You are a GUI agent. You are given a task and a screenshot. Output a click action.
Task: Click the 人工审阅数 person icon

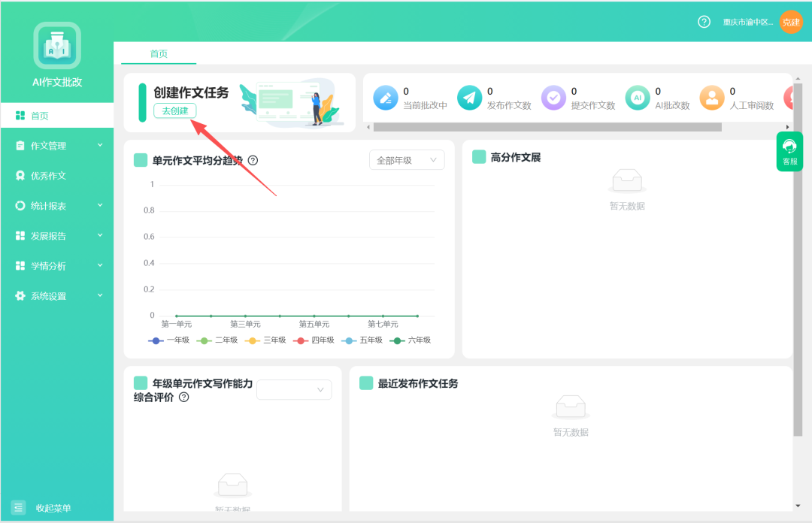click(712, 98)
